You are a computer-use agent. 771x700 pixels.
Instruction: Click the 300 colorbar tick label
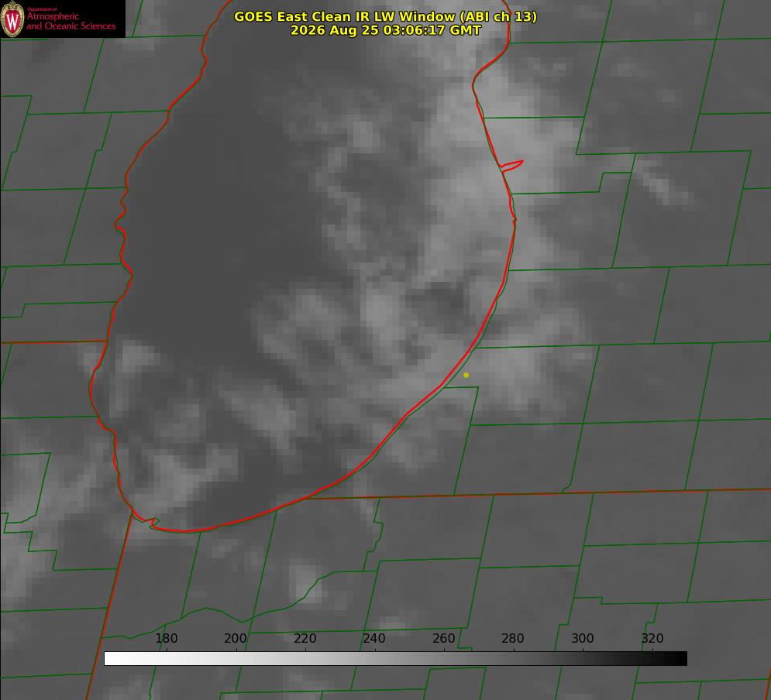583,638
